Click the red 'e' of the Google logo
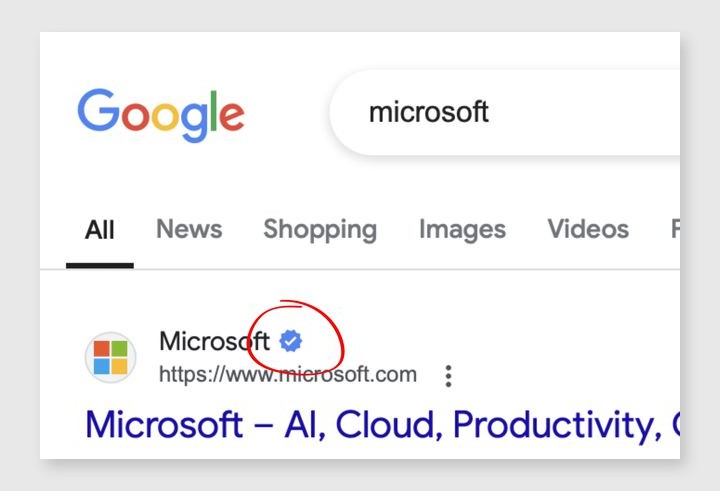 (x=231, y=117)
